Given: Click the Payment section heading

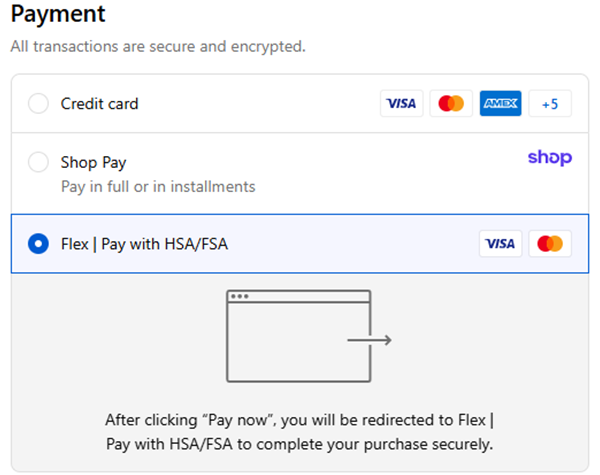Looking at the screenshot, I should click(58, 16).
